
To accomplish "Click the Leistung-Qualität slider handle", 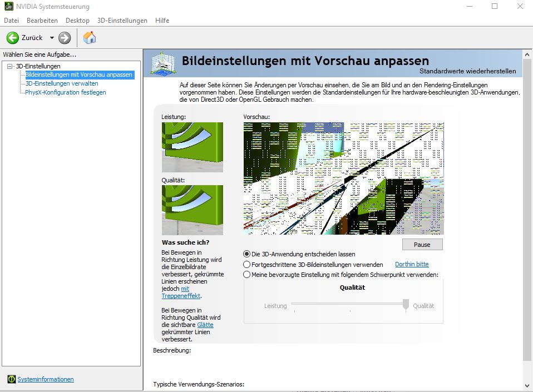I will 406,304.
